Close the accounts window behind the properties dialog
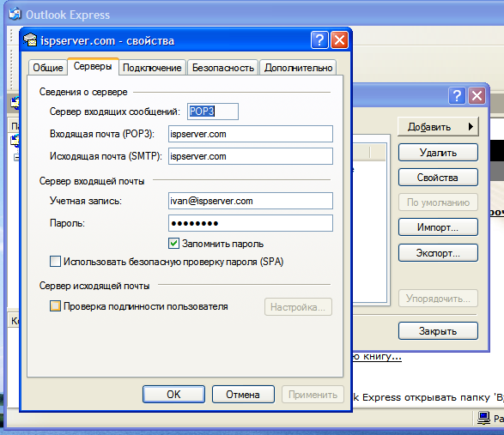Viewport: 504px width, 435px height. [x=477, y=96]
